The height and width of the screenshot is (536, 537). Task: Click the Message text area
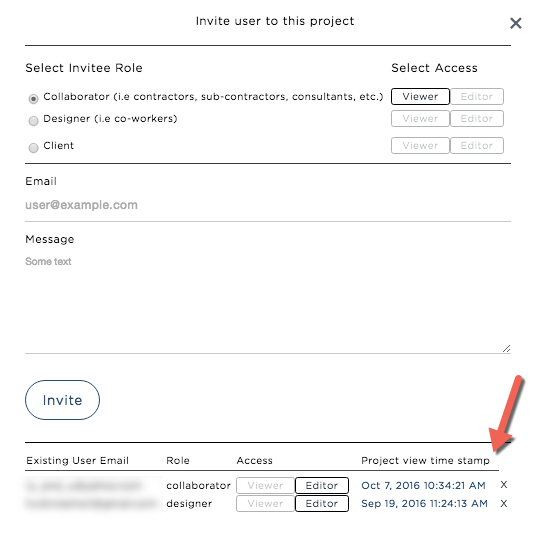tap(268, 303)
